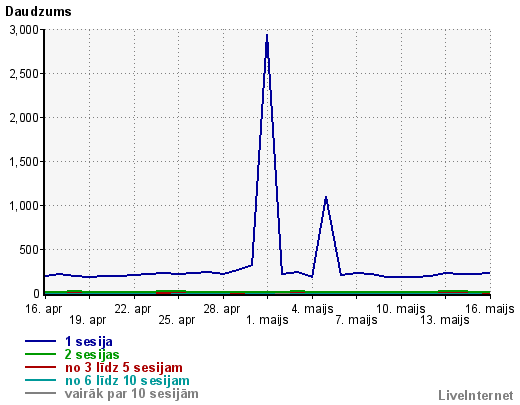Image resolution: width=520 pixels, height=405 pixels.
Task: Click the 'Daudzums' chart title
Action: point(38,12)
